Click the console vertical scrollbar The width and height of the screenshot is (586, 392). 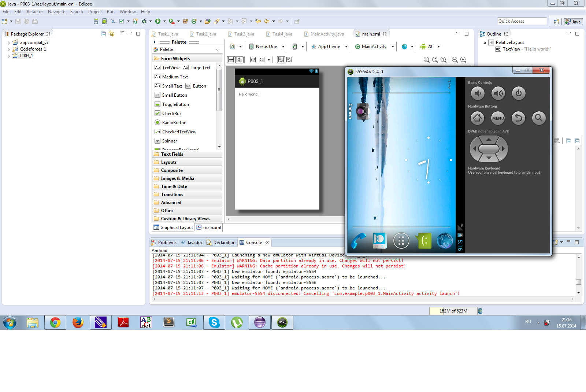tap(579, 275)
